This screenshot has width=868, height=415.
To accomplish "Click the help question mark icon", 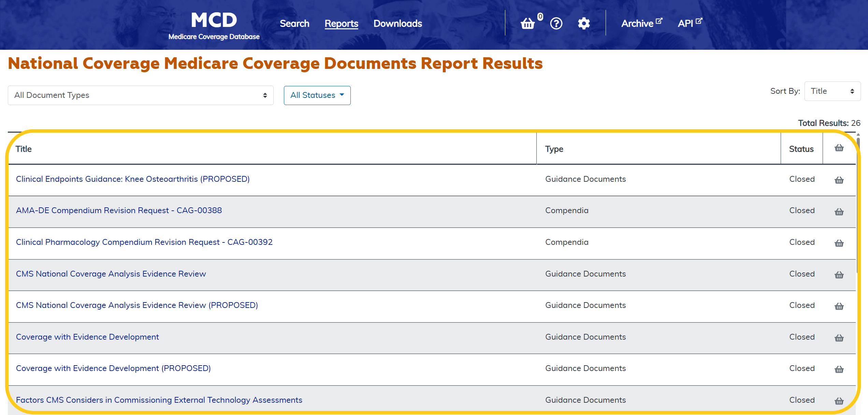I will pyautogui.click(x=556, y=24).
